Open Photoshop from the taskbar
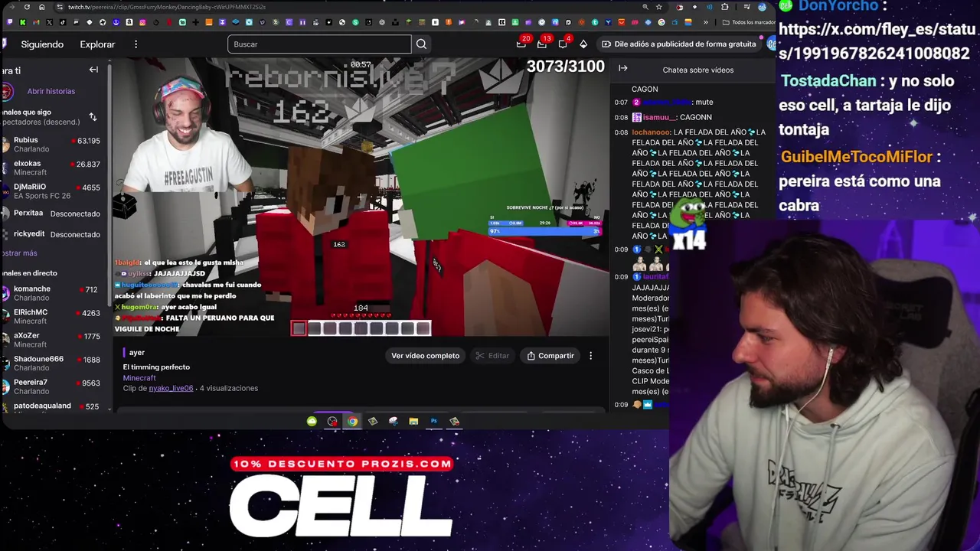 point(433,421)
